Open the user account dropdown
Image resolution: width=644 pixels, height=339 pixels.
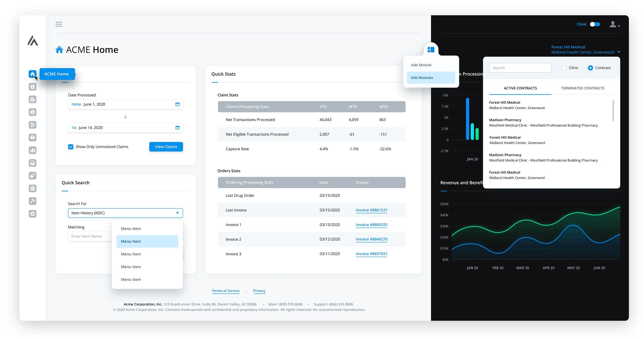point(614,25)
